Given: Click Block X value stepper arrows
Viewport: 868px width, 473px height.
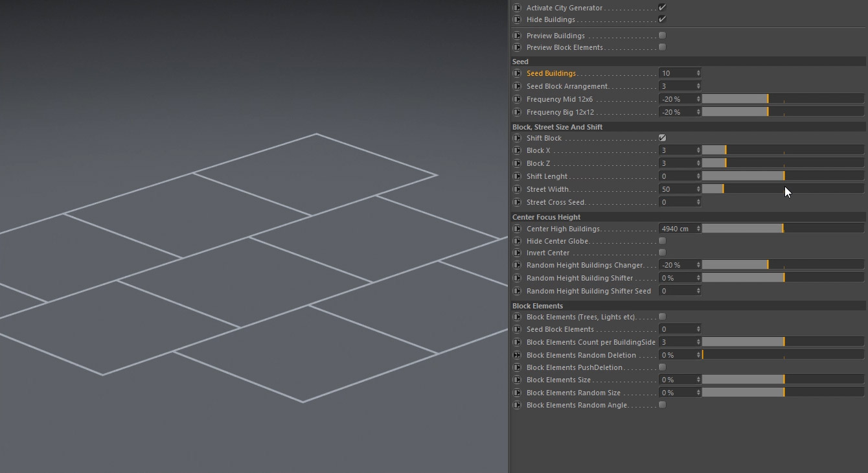Looking at the screenshot, I should [698, 150].
